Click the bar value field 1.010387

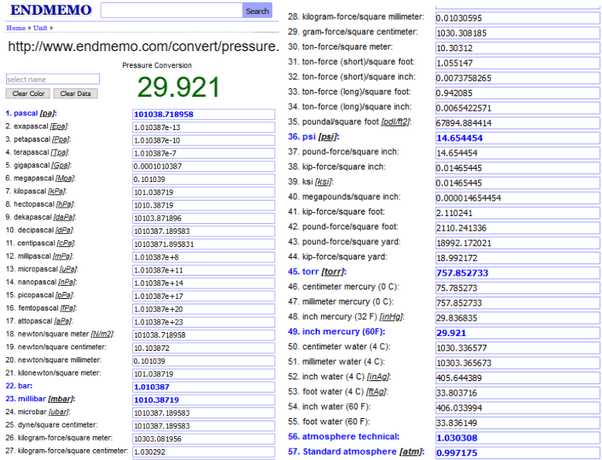click(203, 387)
